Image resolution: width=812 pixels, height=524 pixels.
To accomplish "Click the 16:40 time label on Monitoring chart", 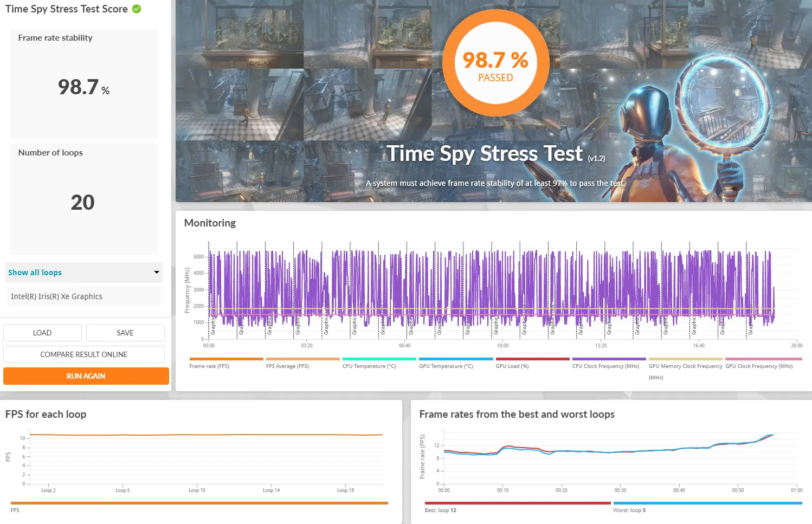I will tap(699, 346).
